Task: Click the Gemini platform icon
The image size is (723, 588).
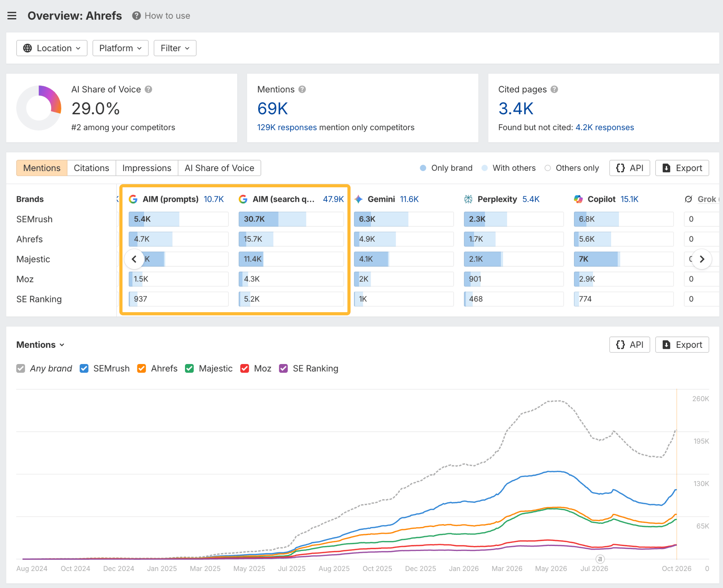Action: tap(359, 199)
